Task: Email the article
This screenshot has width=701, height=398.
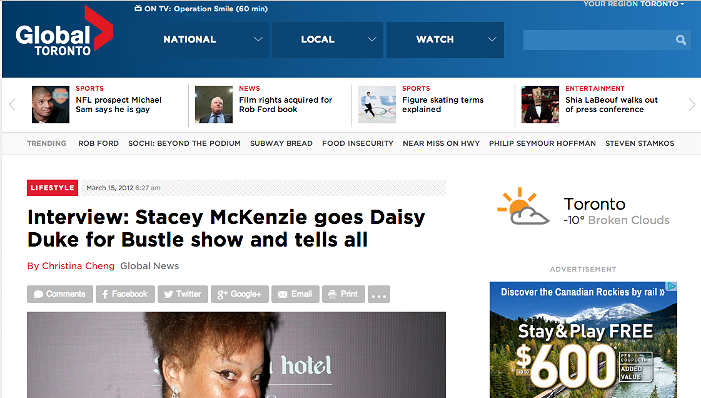Action: 295,294
